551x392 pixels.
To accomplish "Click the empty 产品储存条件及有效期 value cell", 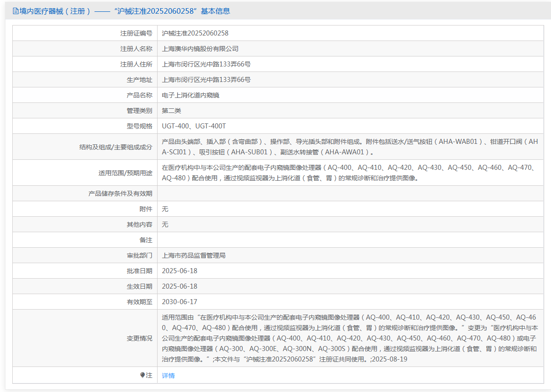I will click(x=350, y=193).
